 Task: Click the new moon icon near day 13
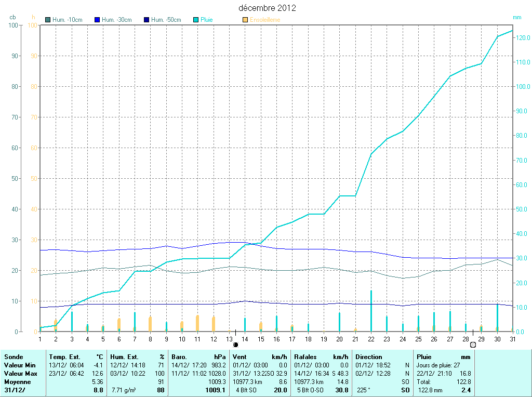[x=235, y=344]
